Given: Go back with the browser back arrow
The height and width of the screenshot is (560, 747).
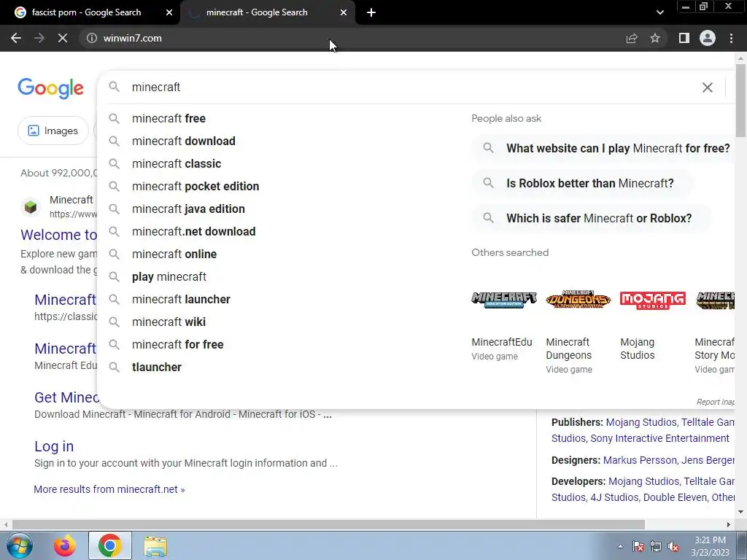Looking at the screenshot, I should pos(16,38).
